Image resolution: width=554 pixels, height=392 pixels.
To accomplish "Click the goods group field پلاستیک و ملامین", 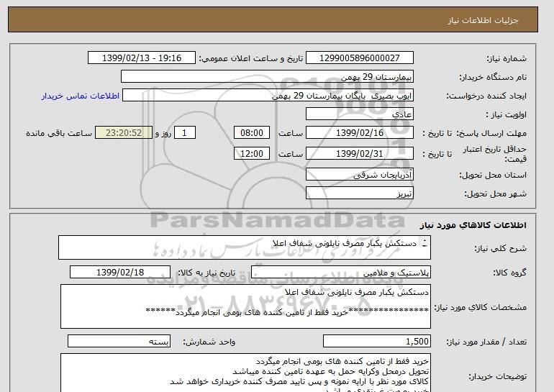I will (340, 273).
